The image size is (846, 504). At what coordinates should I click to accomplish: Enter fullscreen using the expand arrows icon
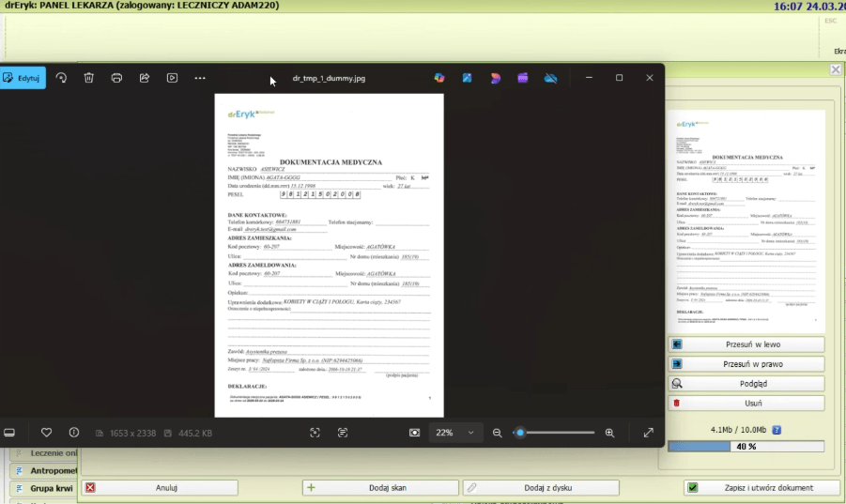(x=648, y=433)
